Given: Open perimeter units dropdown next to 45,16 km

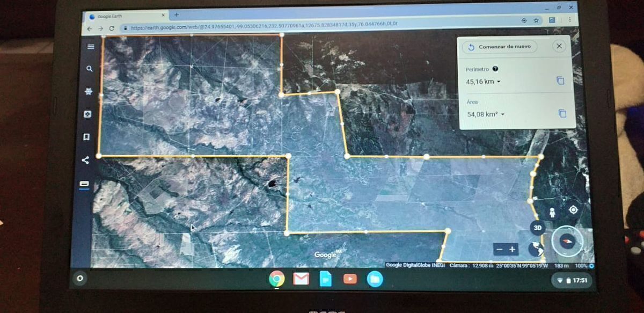Looking at the screenshot, I should [499, 82].
